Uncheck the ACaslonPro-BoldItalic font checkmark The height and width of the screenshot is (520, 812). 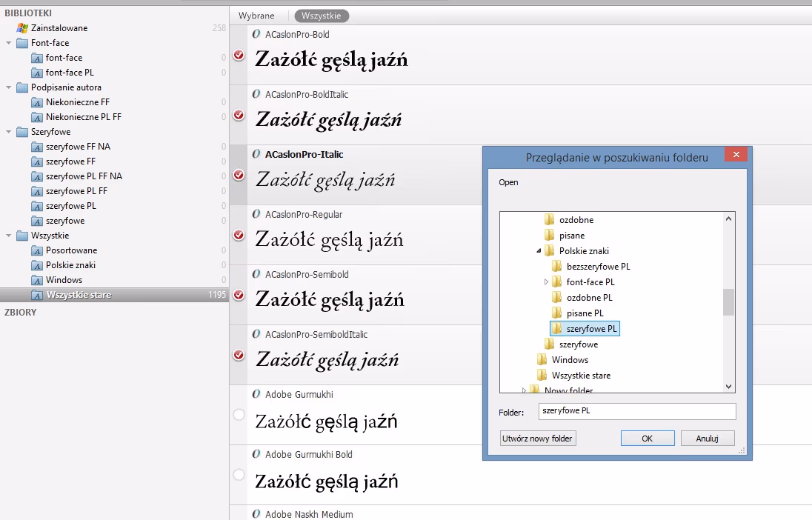(239, 115)
